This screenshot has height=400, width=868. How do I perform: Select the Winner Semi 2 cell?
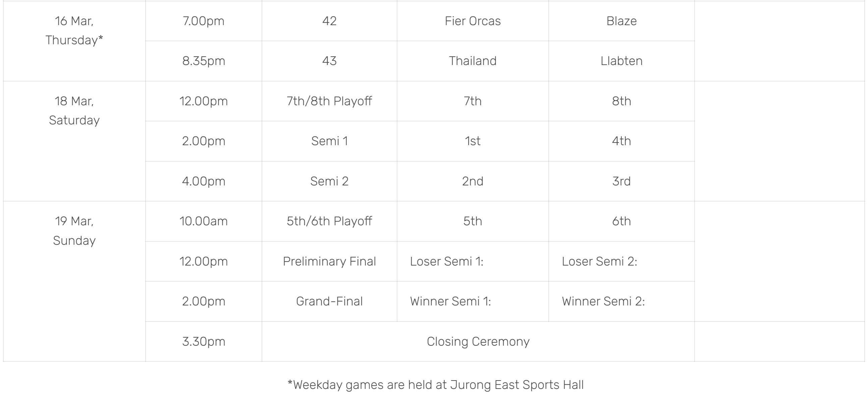621,301
